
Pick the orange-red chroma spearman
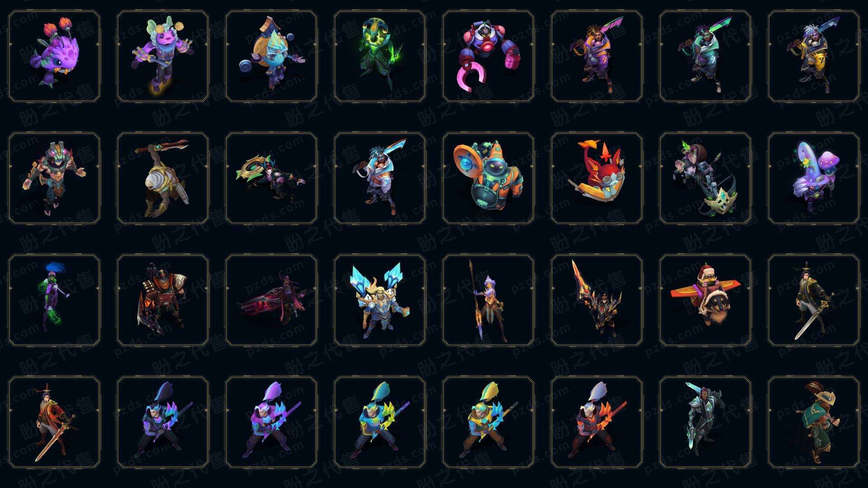click(597, 422)
